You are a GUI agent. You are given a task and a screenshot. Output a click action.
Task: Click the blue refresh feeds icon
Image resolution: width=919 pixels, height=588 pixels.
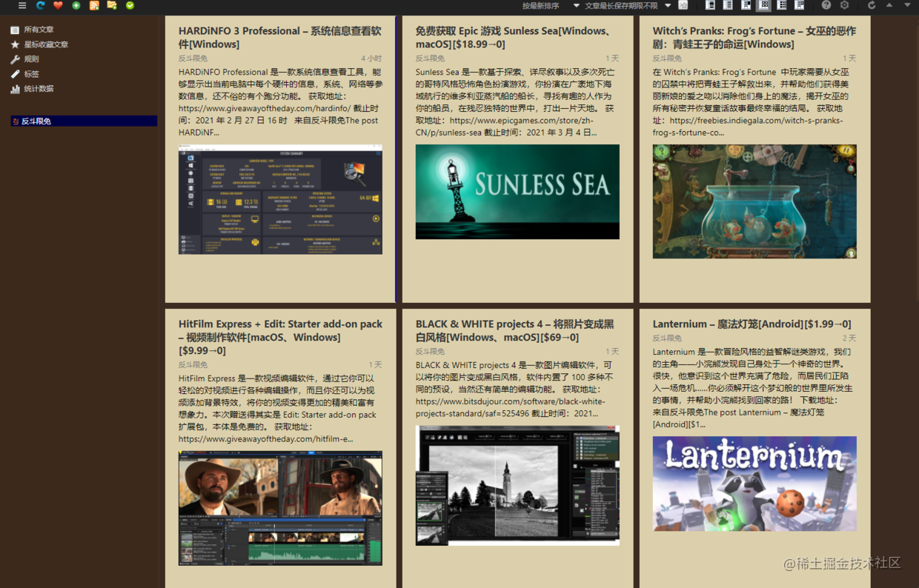41,5
